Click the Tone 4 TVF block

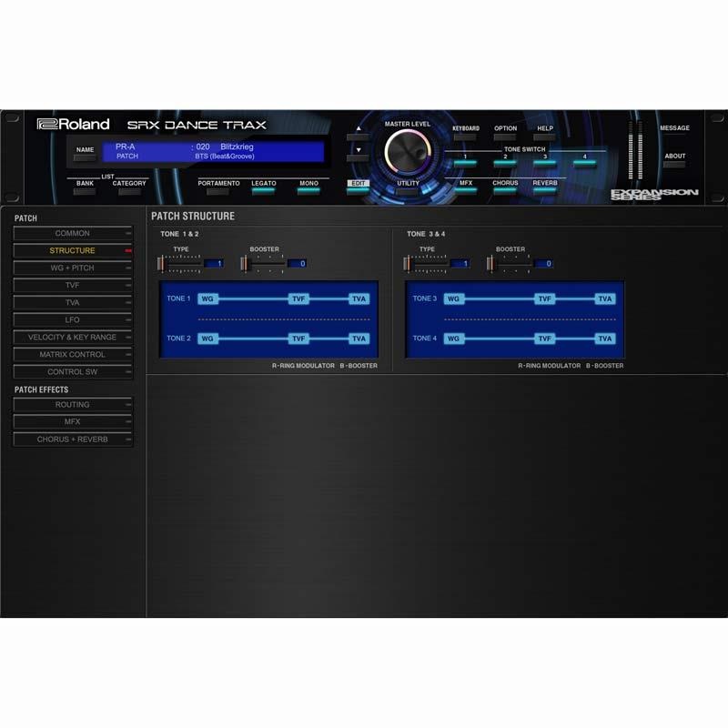coord(544,339)
